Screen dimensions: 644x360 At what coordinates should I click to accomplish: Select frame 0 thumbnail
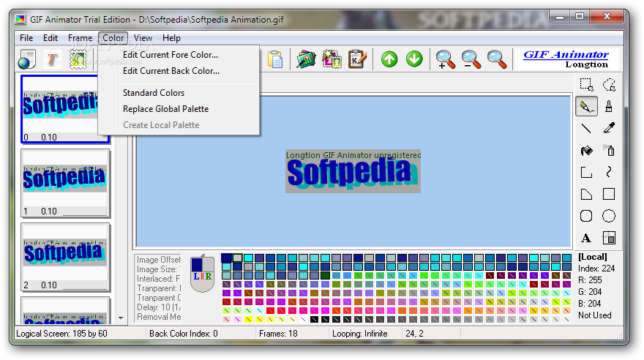[65, 109]
